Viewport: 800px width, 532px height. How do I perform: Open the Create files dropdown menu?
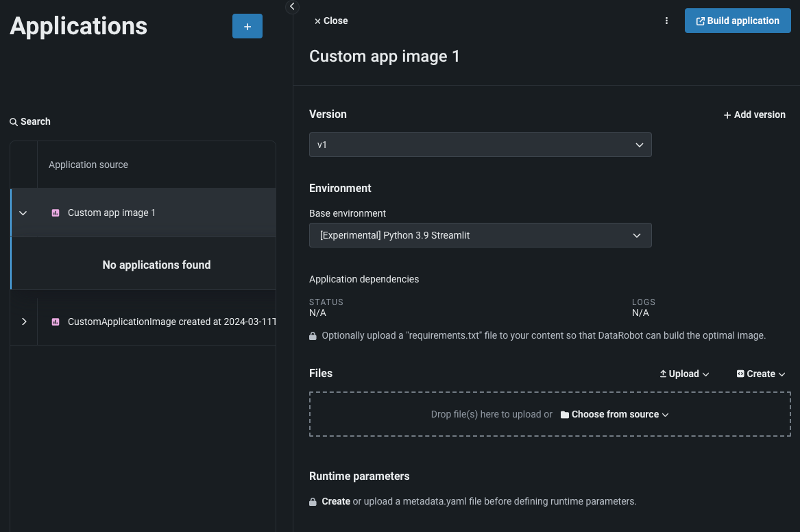coord(760,374)
